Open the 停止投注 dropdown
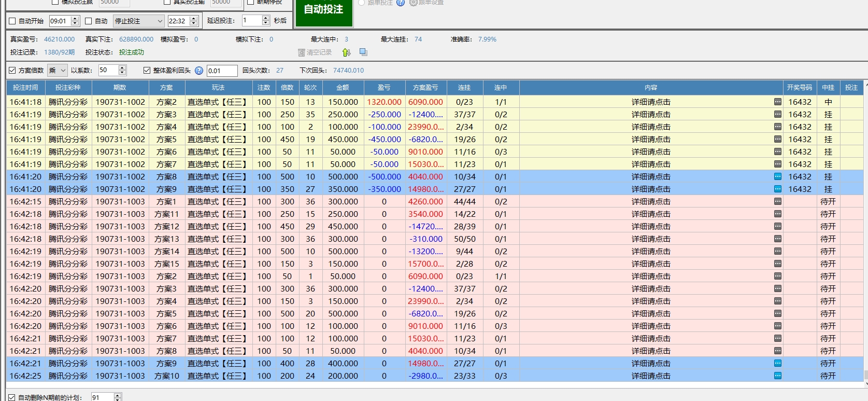The height and width of the screenshot is (401, 868). click(x=138, y=21)
